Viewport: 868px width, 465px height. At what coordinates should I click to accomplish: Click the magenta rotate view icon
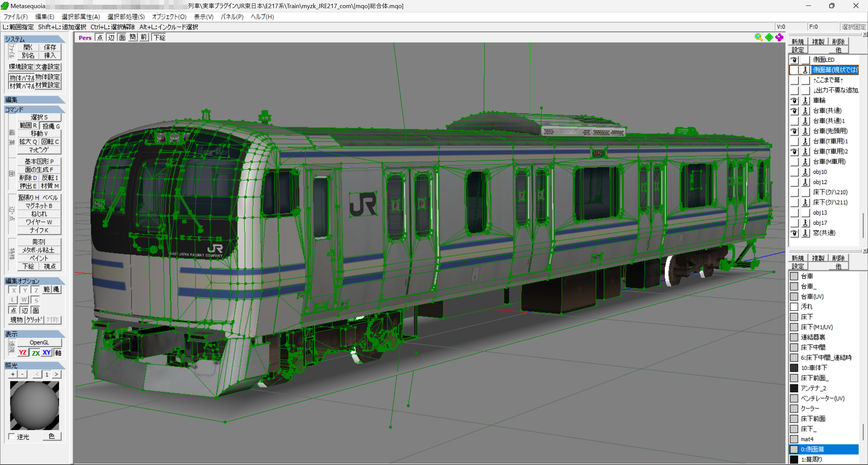[x=779, y=37]
